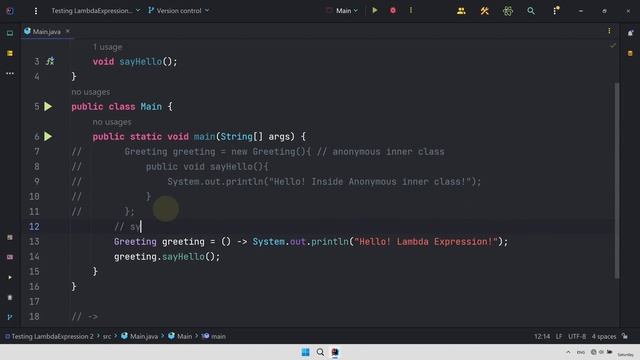Show hidden icons in system tray
Image resolution: width=640 pixels, height=360 pixels.
pyautogui.click(x=568, y=352)
